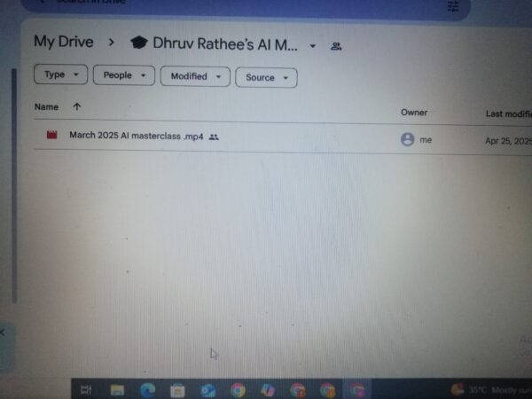This screenshot has width=532, height=399.
Task: Click the Apr 25, 2025 modified date
Action: pyautogui.click(x=508, y=141)
